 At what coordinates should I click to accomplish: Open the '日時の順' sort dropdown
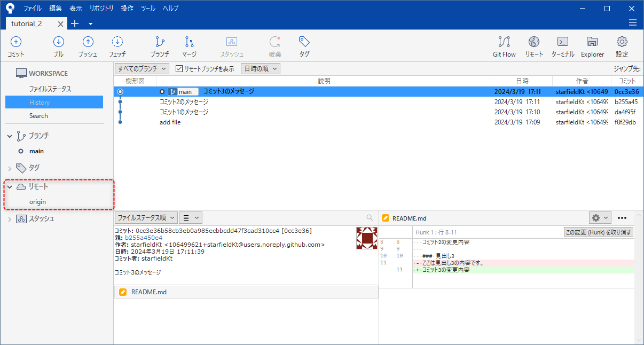261,69
